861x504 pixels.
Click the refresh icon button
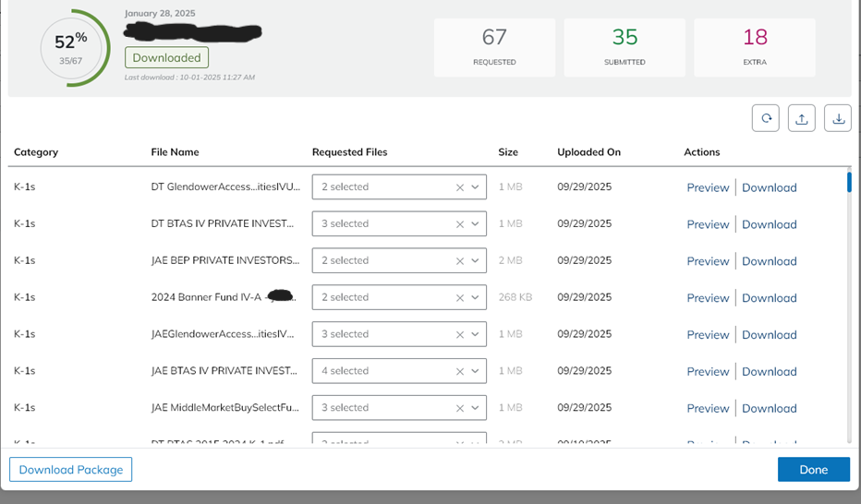766,118
